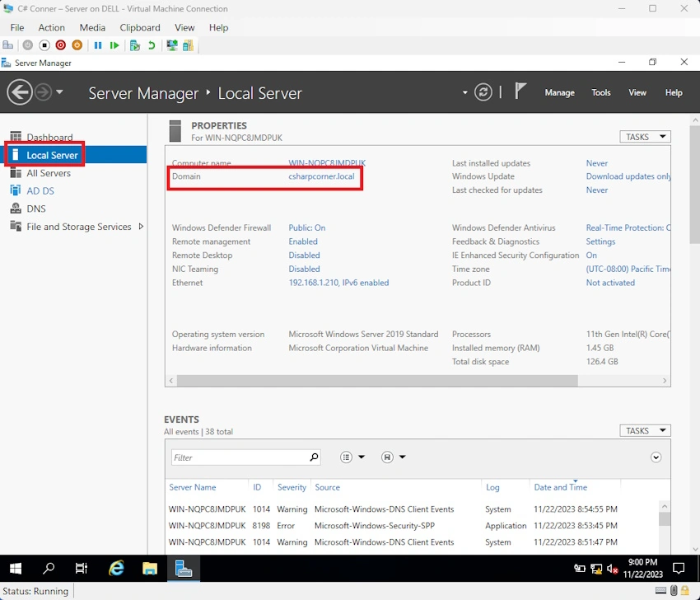This screenshot has width=700, height=600.
Task: Click taskbar Task View icon
Action: pyautogui.click(x=82, y=569)
